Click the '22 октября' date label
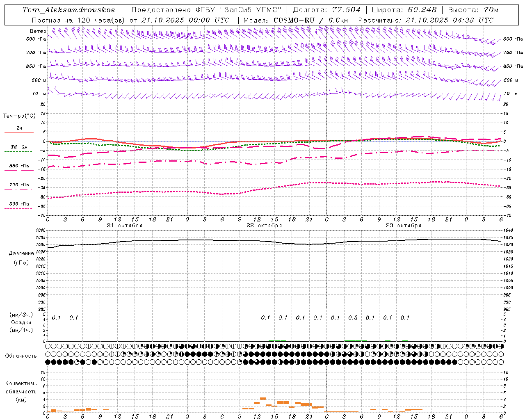525x420 pixels. pyautogui.click(x=264, y=226)
